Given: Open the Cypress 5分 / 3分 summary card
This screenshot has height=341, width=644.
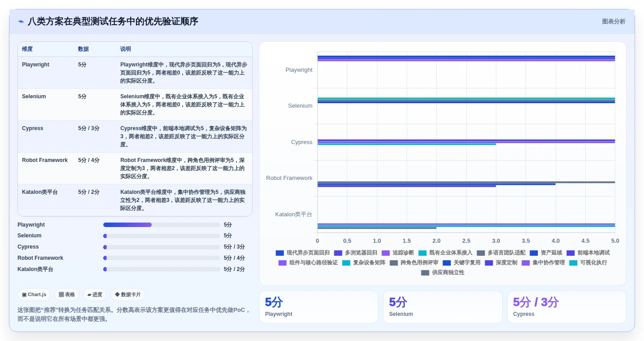Looking at the screenshot, I should click(x=567, y=307).
